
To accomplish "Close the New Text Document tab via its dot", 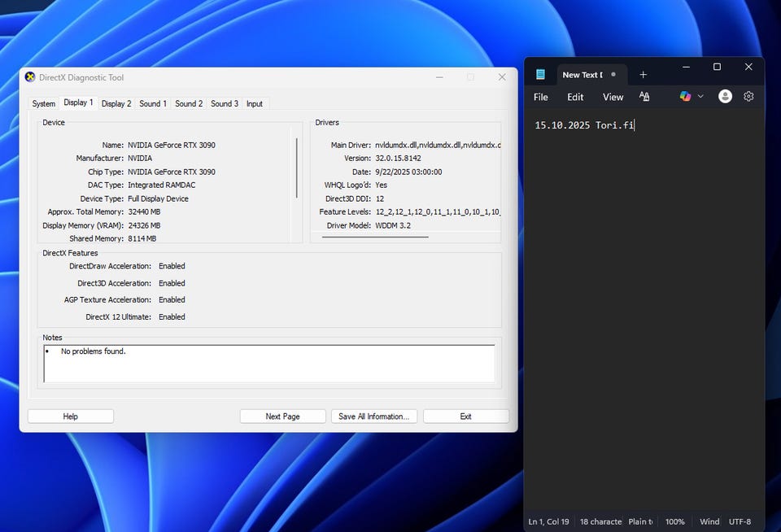I will point(613,75).
